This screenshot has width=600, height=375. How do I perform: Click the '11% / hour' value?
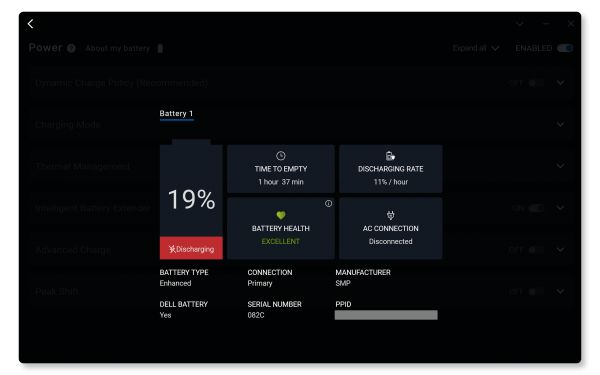(x=391, y=182)
